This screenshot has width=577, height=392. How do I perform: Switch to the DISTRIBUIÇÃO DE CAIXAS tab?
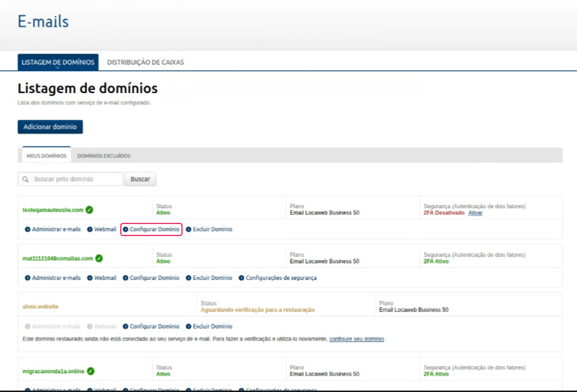pos(146,62)
